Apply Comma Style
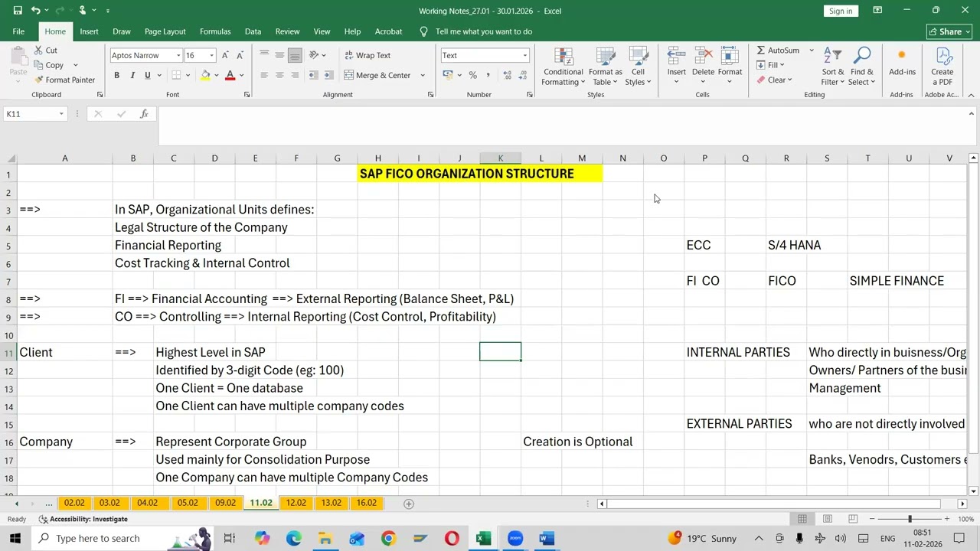 click(x=488, y=75)
